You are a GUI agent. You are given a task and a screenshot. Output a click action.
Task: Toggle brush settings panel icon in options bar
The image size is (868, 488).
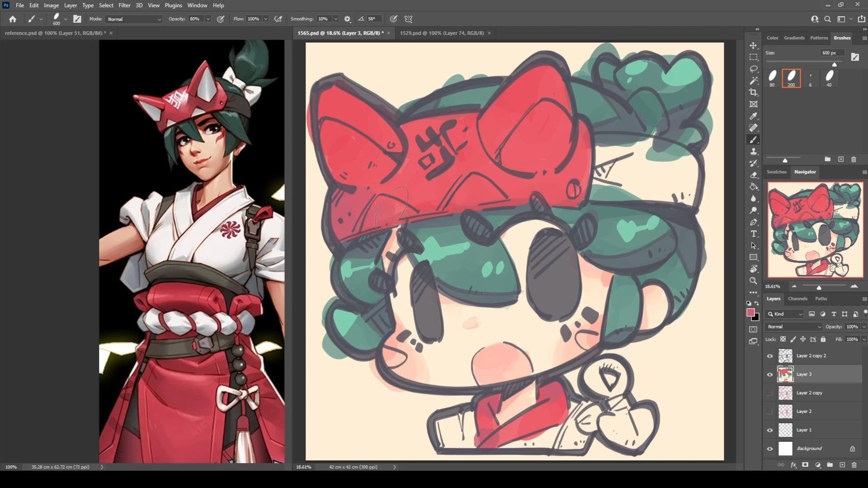click(x=77, y=19)
